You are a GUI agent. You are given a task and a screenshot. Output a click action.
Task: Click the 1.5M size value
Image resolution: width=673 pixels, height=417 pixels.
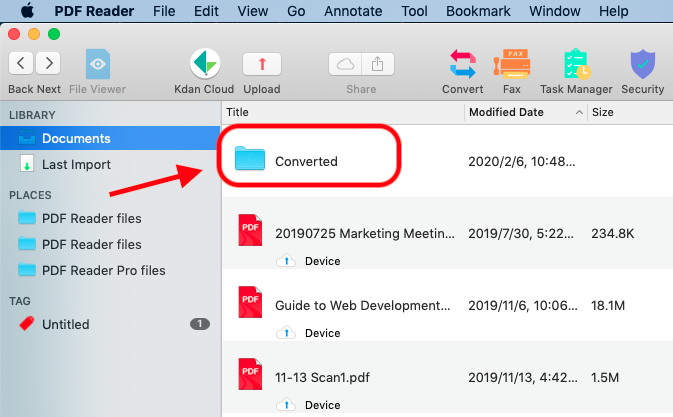[x=605, y=378]
